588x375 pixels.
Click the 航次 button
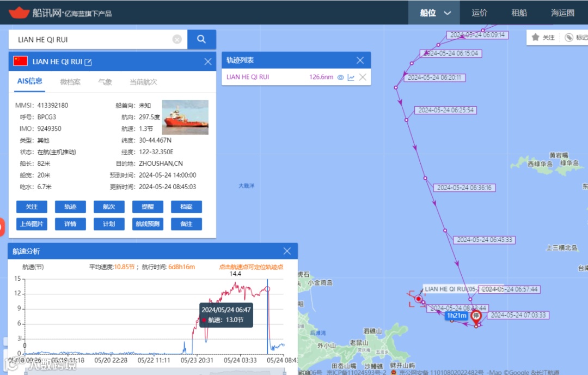tap(109, 207)
